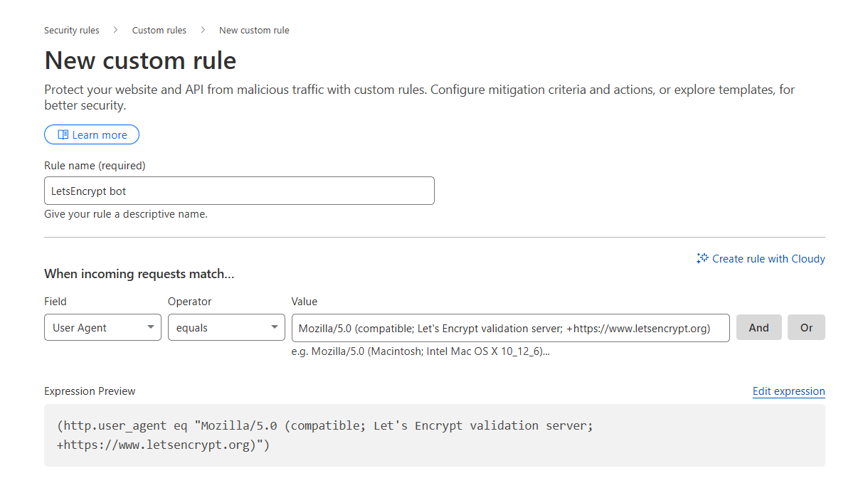Click 'Give your rule a descriptive name.' text
This screenshot has width=868, height=488.
click(x=126, y=213)
